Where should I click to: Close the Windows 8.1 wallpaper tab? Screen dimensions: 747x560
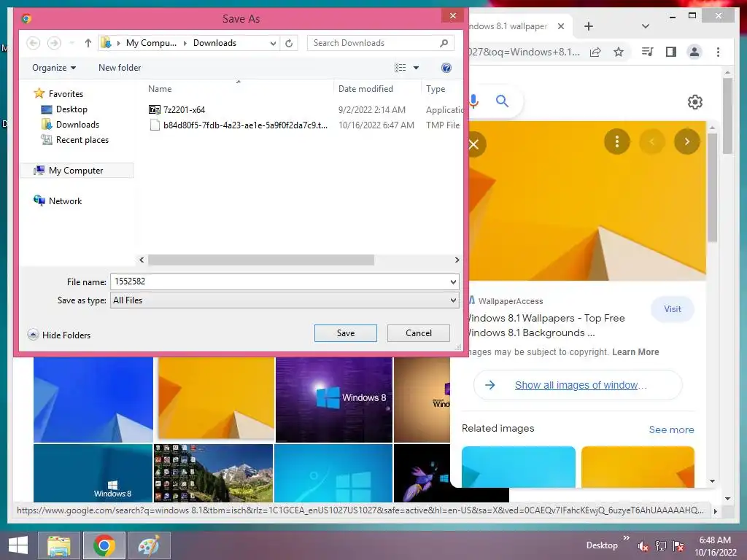tap(561, 26)
